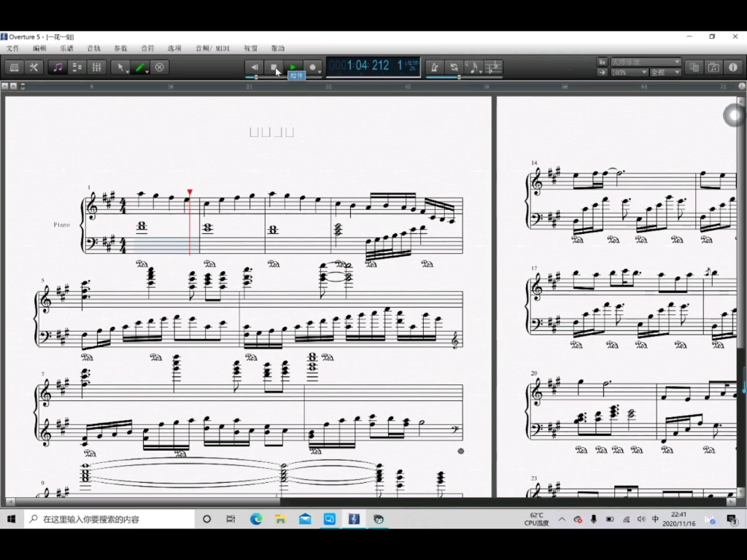Click the copy pages icon
The width and height of the screenshot is (747, 560).
pos(694,67)
